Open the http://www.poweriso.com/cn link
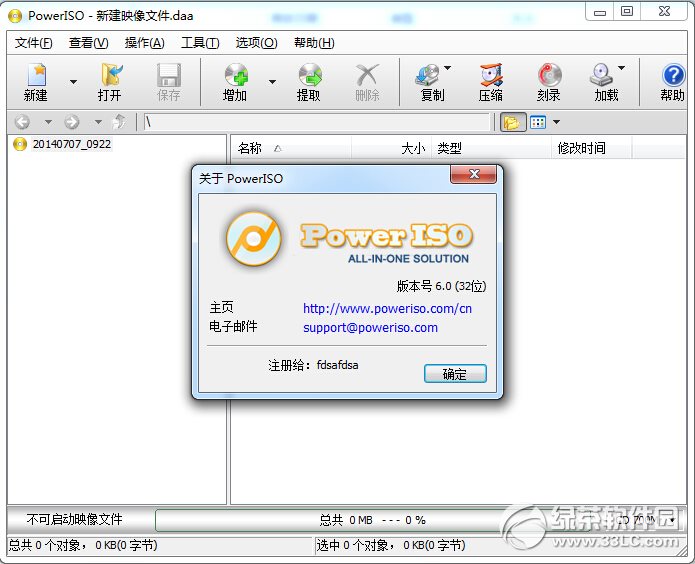The width and height of the screenshot is (695, 564). 387,309
